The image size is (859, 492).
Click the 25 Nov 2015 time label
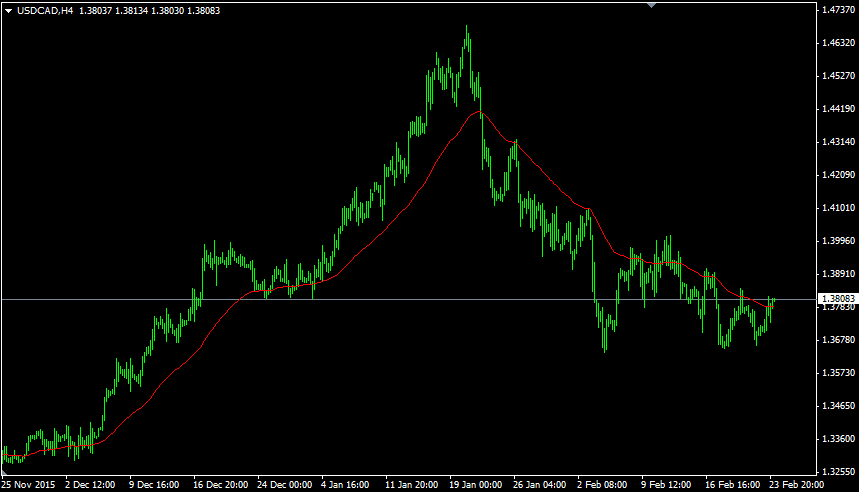point(28,485)
